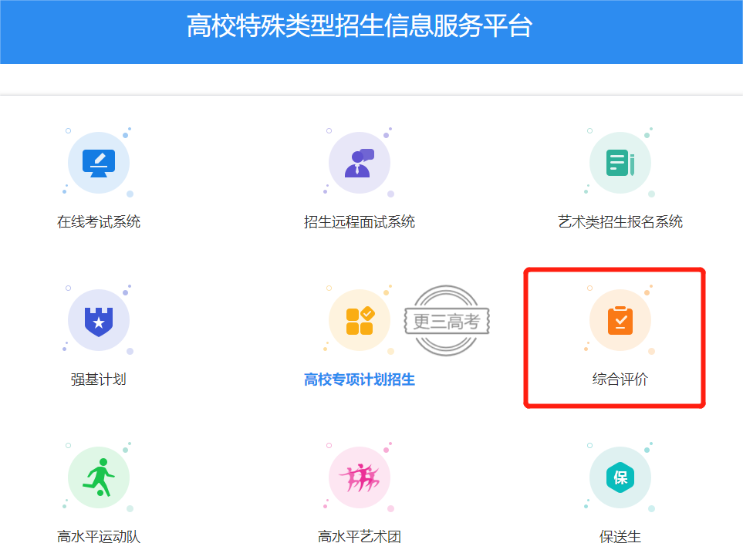Open the 招生远程面试系统 label link
The image size is (743, 560).
360,221
